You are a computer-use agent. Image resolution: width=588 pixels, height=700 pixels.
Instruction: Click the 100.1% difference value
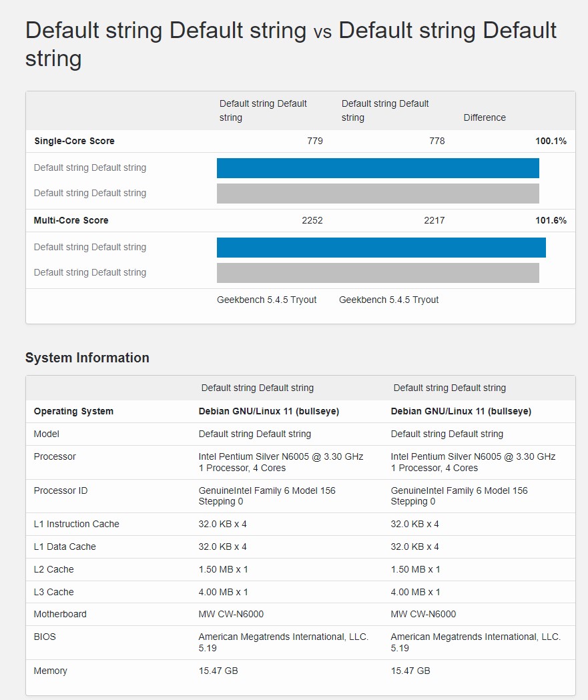(x=551, y=141)
